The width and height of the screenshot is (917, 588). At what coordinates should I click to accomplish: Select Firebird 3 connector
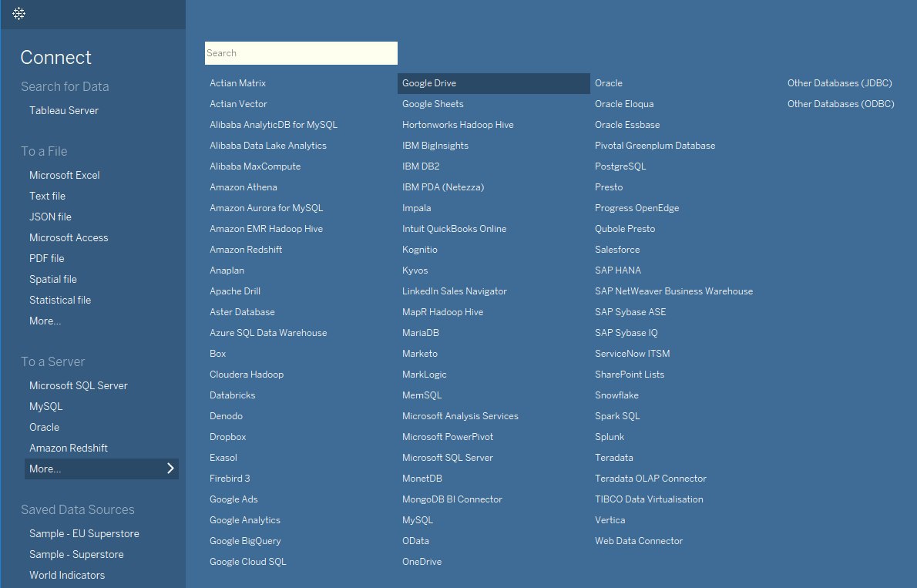[x=230, y=479]
